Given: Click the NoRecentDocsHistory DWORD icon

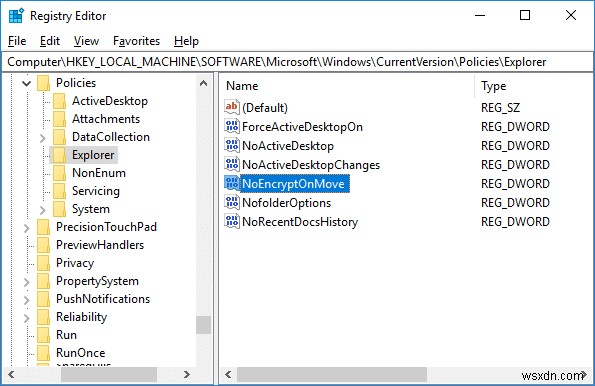Looking at the screenshot, I should tap(231, 221).
